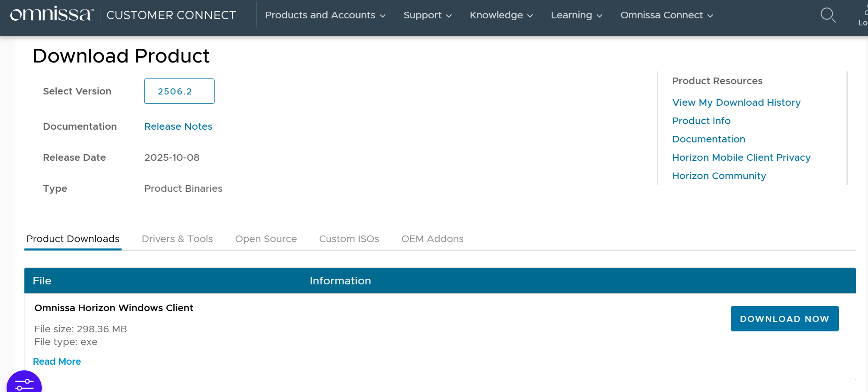Open the Release Notes link
The width and height of the screenshot is (868, 392).
click(x=178, y=126)
